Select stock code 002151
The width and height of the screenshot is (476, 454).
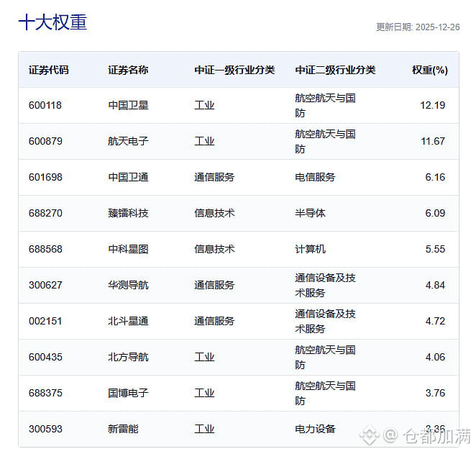pyautogui.click(x=45, y=322)
